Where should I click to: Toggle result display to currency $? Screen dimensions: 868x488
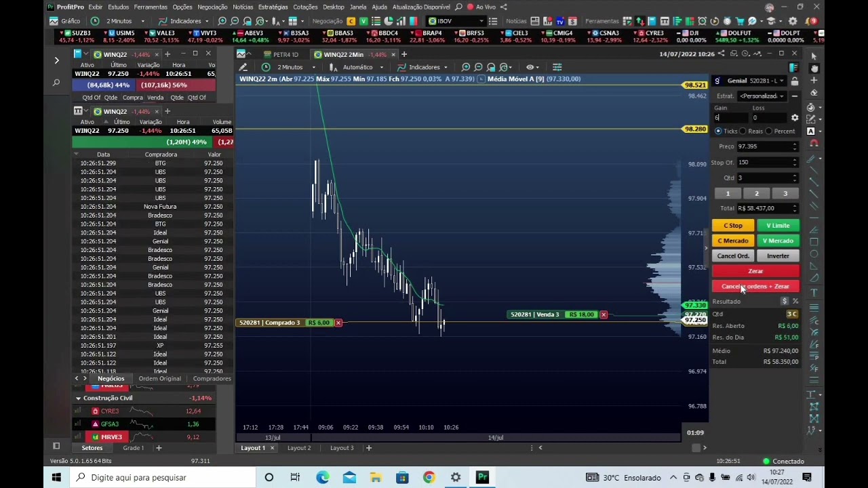pyautogui.click(x=785, y=301)
